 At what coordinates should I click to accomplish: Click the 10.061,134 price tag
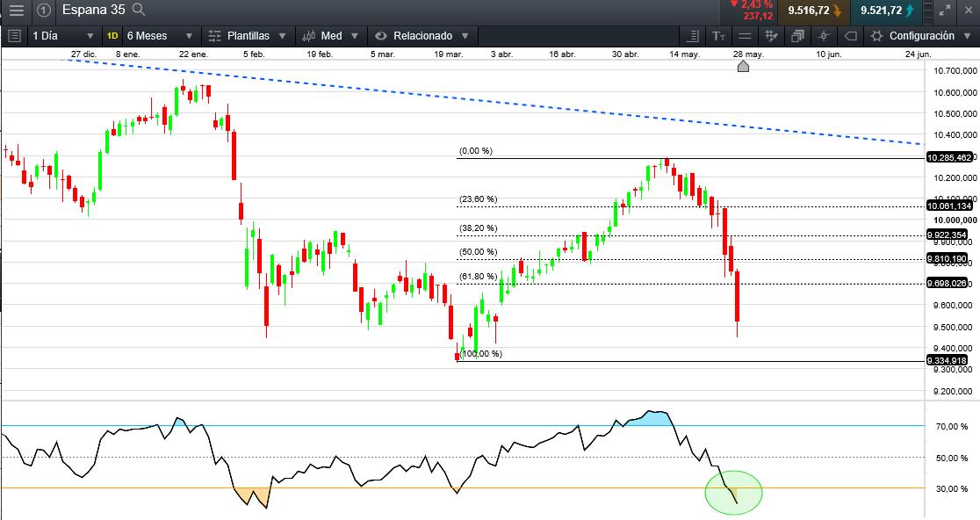point(949,206)
